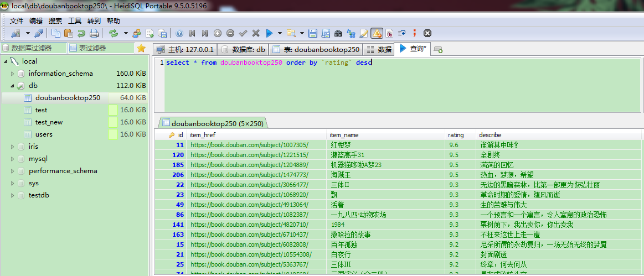The height and width of the screenshot is (276, 644).
Task: Open the load SQL file dropdown arrow
Action: 302,33
